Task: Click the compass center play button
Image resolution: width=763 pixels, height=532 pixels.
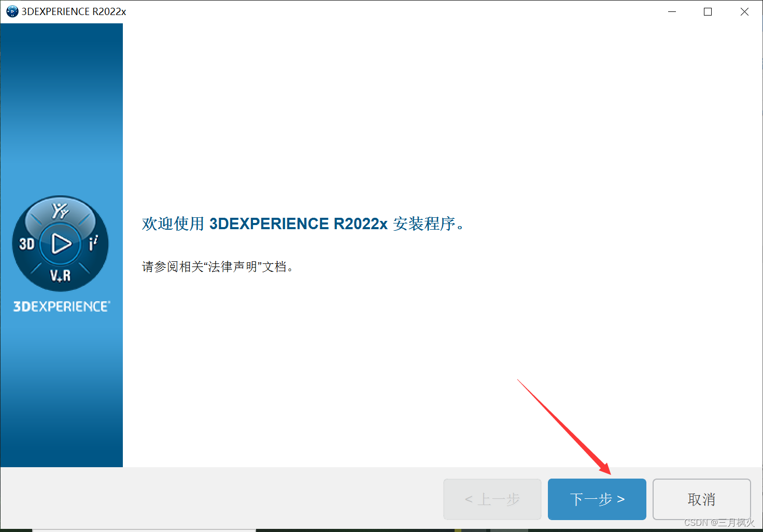Action: (61, 243)
